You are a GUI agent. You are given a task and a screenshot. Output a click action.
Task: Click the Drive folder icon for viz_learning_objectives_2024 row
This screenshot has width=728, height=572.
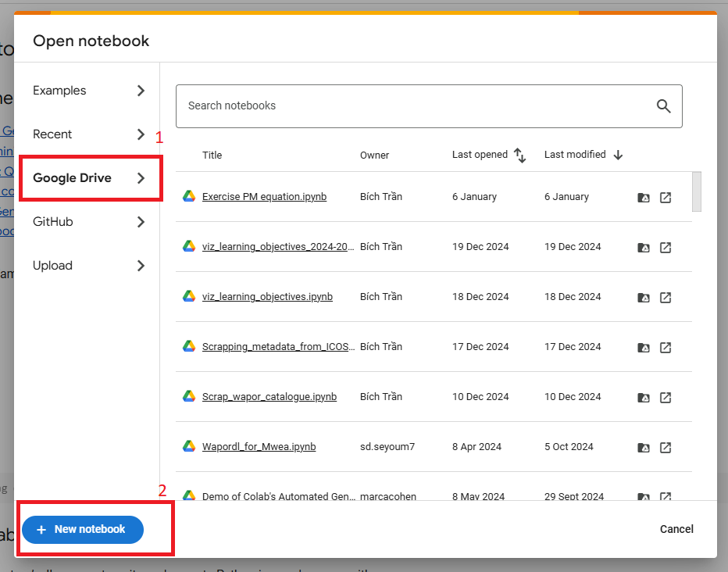coord(644,248)
